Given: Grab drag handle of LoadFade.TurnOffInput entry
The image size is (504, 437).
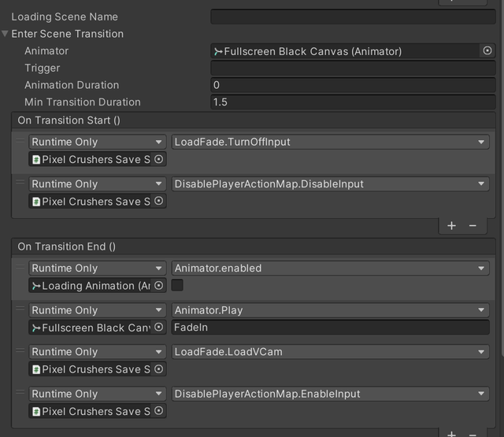Looking at the screenshot, I should tap(20, 140).
